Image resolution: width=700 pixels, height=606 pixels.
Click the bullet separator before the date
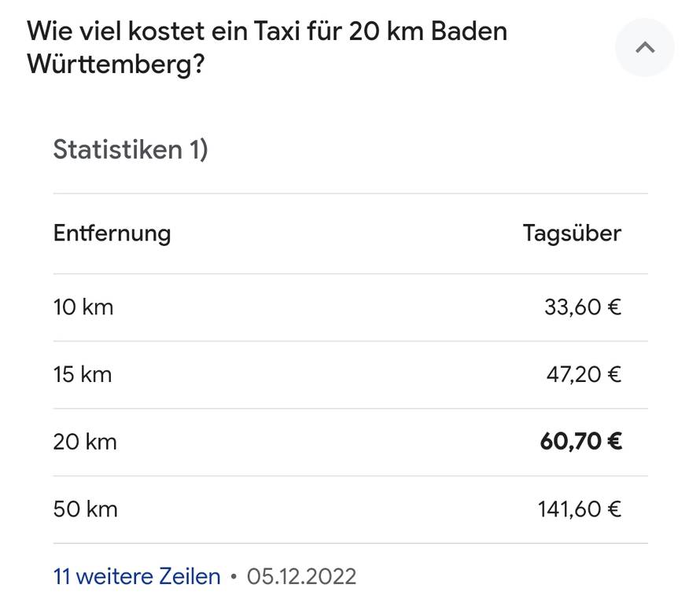click(x=234, y=577)
